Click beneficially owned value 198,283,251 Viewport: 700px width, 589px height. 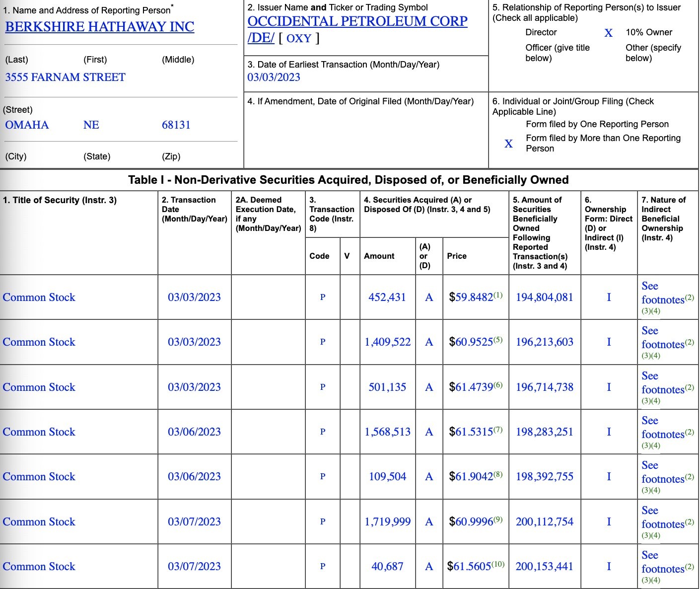pos(545,432)
